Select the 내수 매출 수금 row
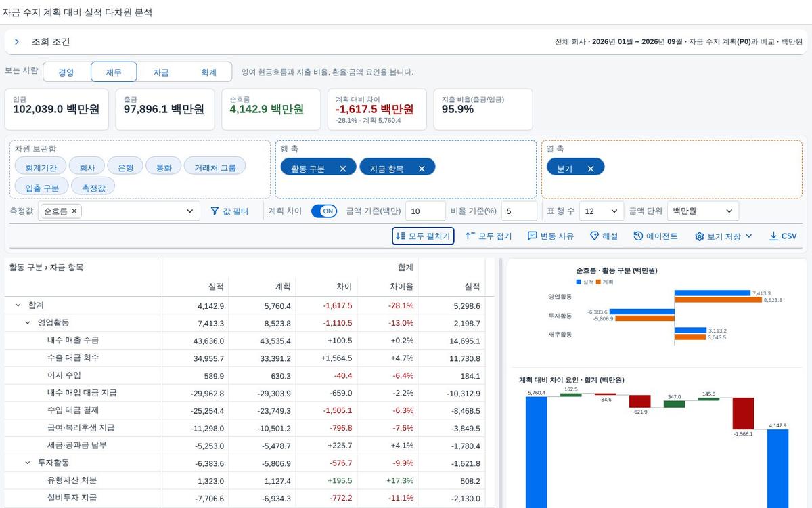The width and height of the screenshot is (812, 508). pyautogui.click(x=249, y=341)
